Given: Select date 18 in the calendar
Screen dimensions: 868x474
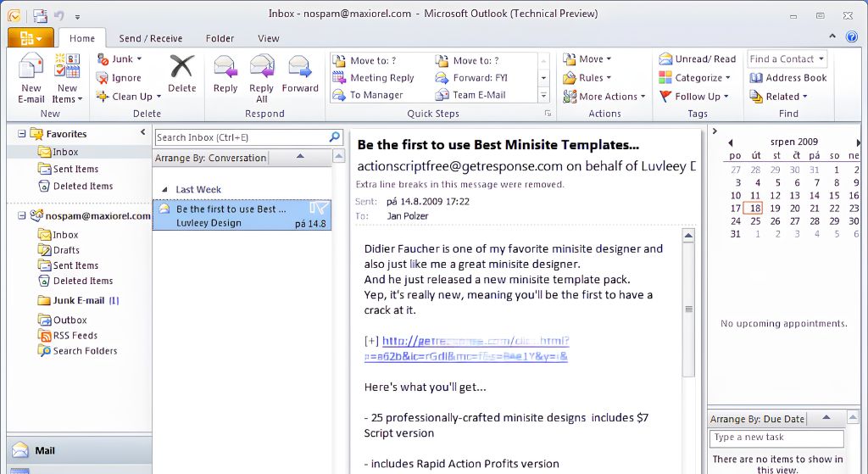Looking at the screenshot, I should [755, 209].
